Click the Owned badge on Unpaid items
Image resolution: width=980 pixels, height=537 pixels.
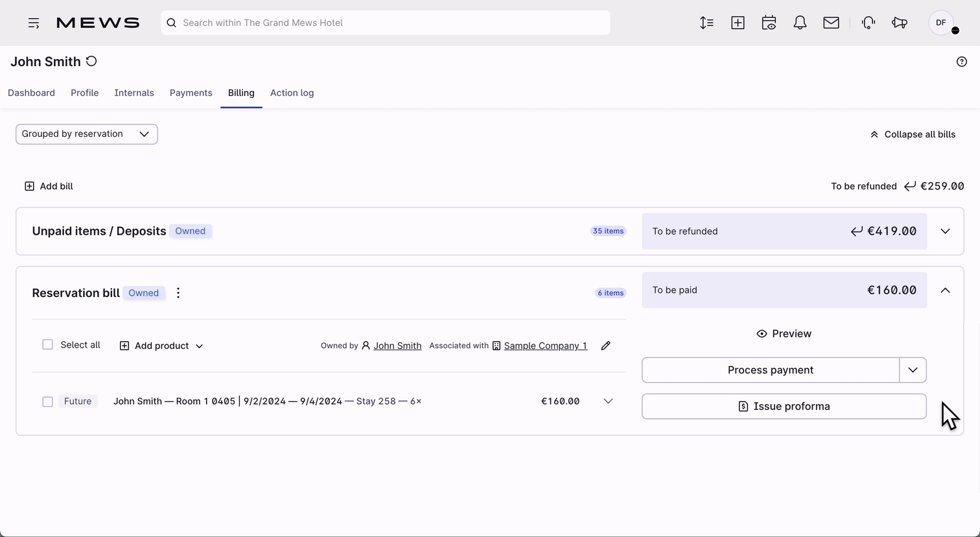(191, 231)
